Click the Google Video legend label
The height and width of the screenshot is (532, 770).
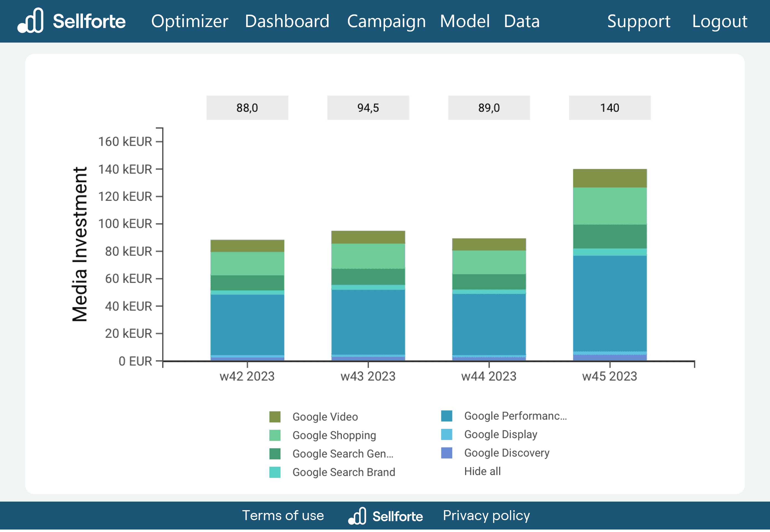click(x=325, y=417)
